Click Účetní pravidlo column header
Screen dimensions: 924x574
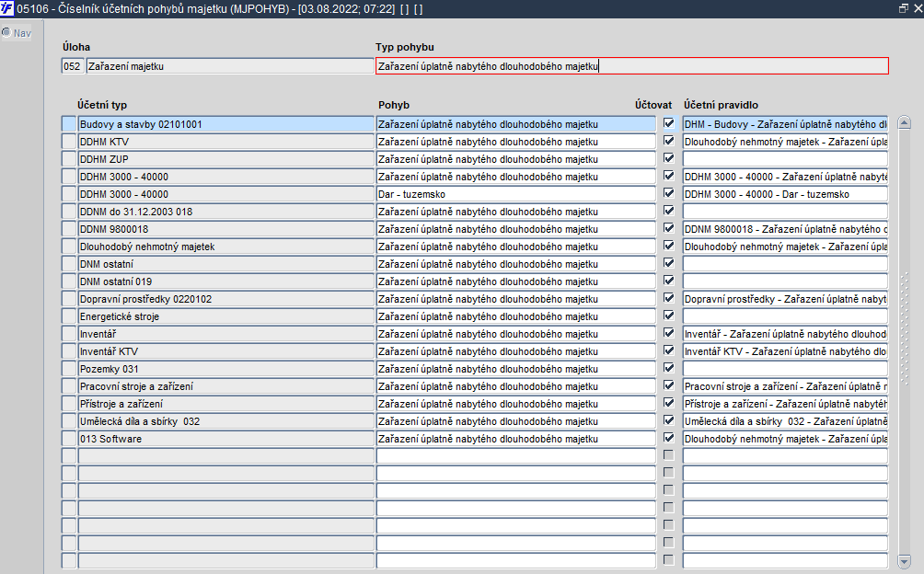721,105
